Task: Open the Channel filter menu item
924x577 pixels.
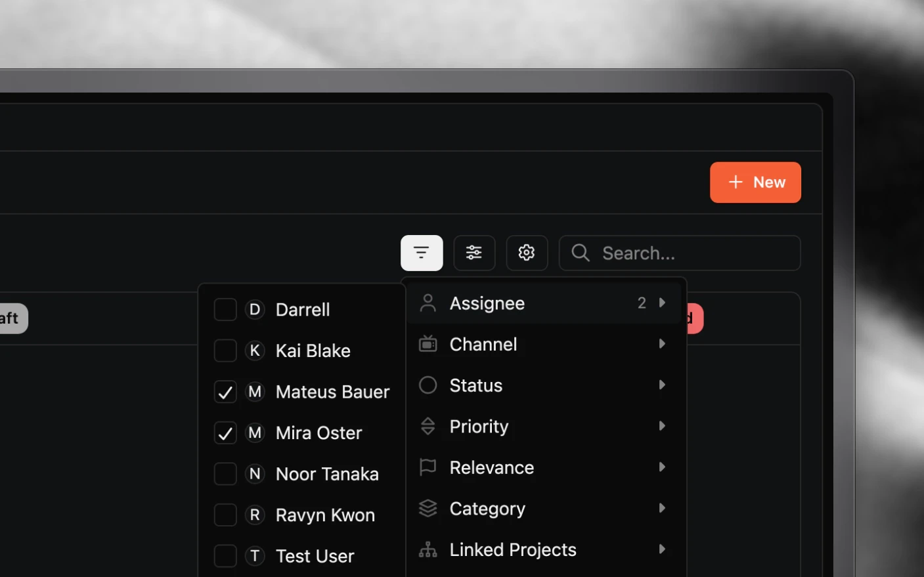Action: point(544,344)
